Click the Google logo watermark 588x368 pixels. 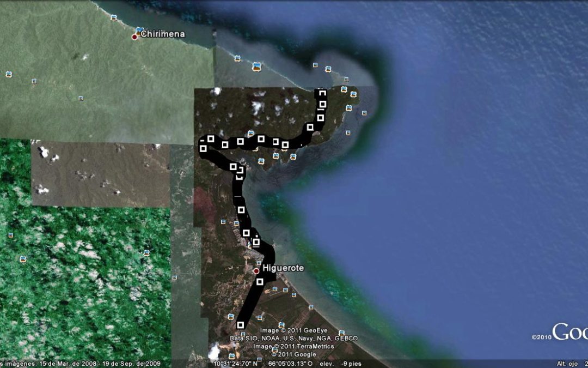[569, 332]
